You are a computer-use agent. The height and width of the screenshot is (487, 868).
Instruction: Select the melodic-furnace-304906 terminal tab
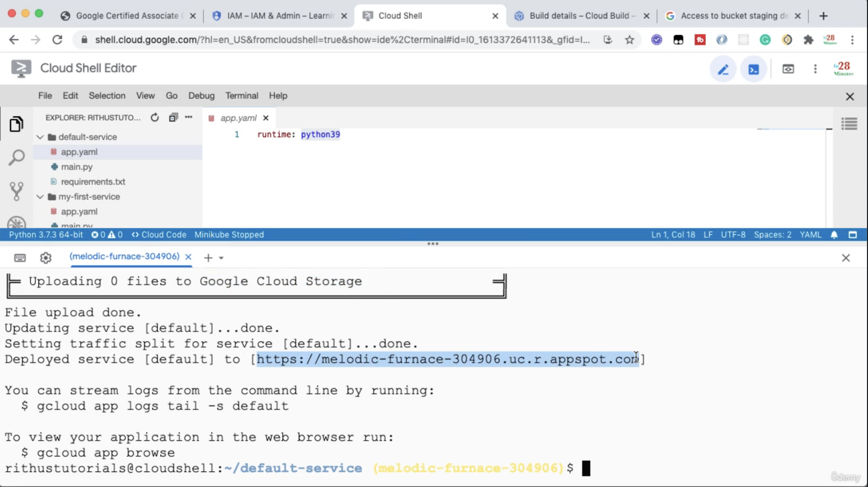pyautogui.click(x=124, y=256)
